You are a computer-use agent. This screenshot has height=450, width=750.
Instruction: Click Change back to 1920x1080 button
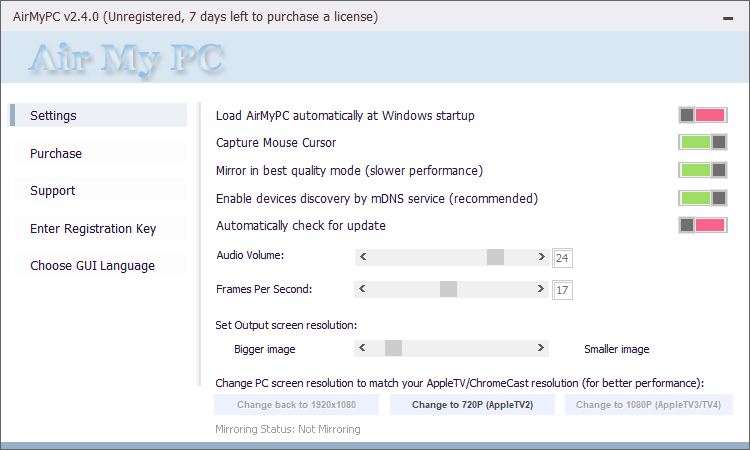pos(297,405)
